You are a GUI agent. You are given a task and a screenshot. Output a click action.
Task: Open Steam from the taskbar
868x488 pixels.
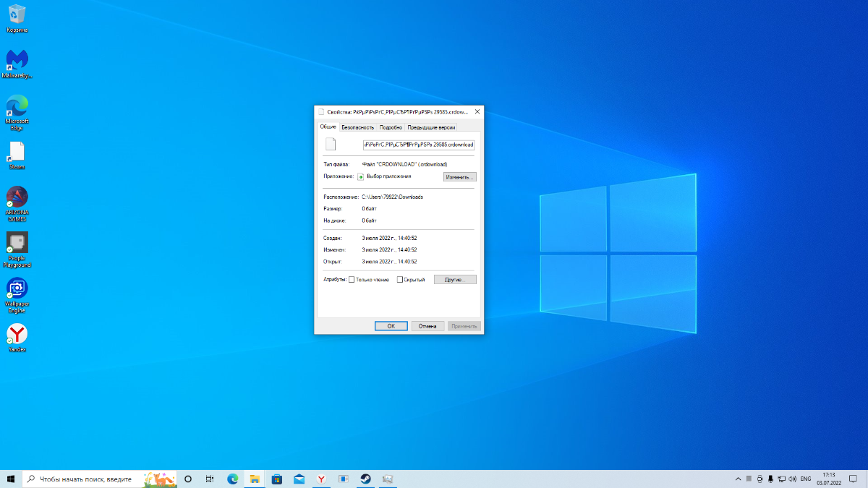(x=365, y=479)
